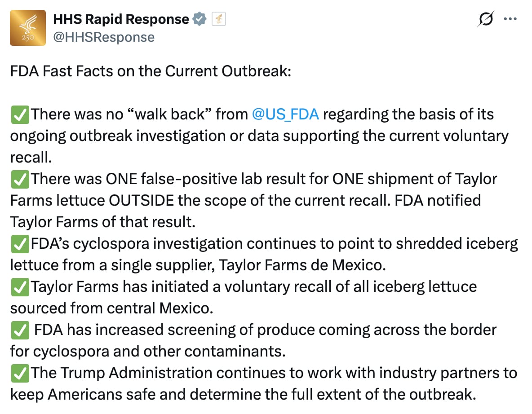Click green checkmark before 'FDA has increased screening'
Screen dimensions: 532x414
point(20,330)
